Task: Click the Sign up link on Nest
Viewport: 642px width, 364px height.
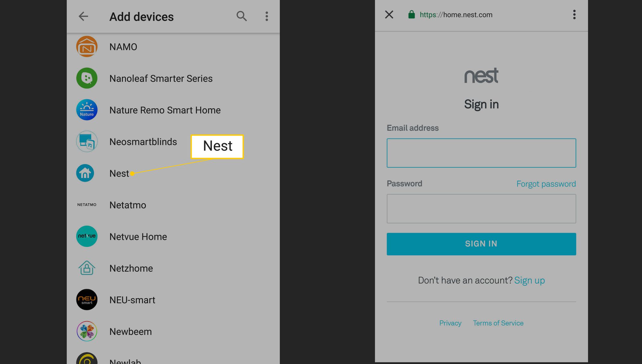Action: click(x=529, y=280)
